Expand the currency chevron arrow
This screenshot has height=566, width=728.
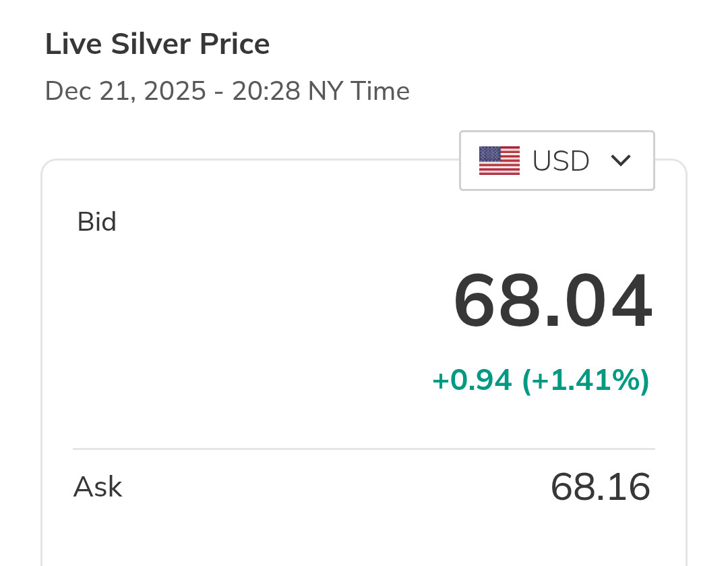click(x=620, y=161)
